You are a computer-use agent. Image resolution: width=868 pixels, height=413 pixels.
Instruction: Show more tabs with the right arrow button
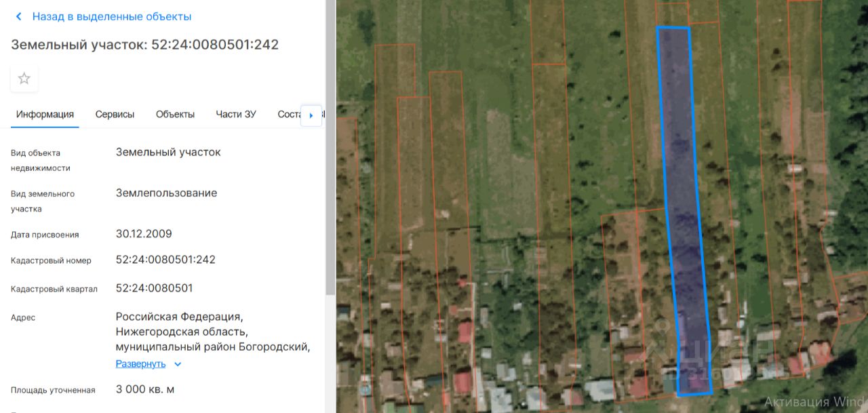pos(311,115)
